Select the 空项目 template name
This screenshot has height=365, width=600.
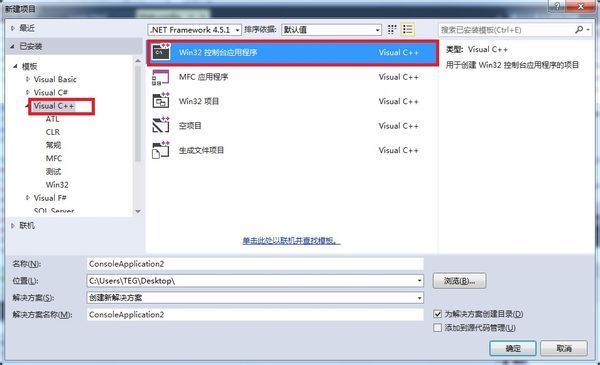pos(190,125)
